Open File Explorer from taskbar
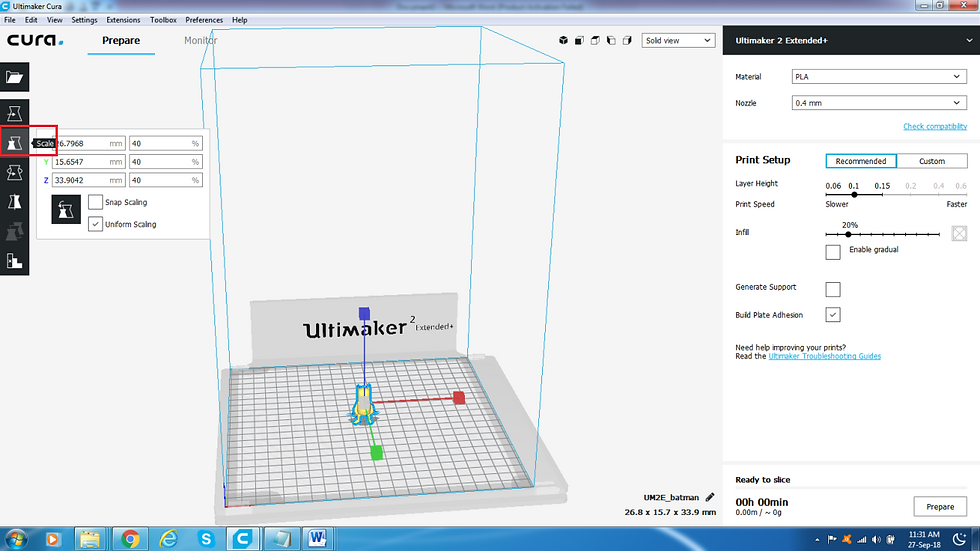 point(91,539)
